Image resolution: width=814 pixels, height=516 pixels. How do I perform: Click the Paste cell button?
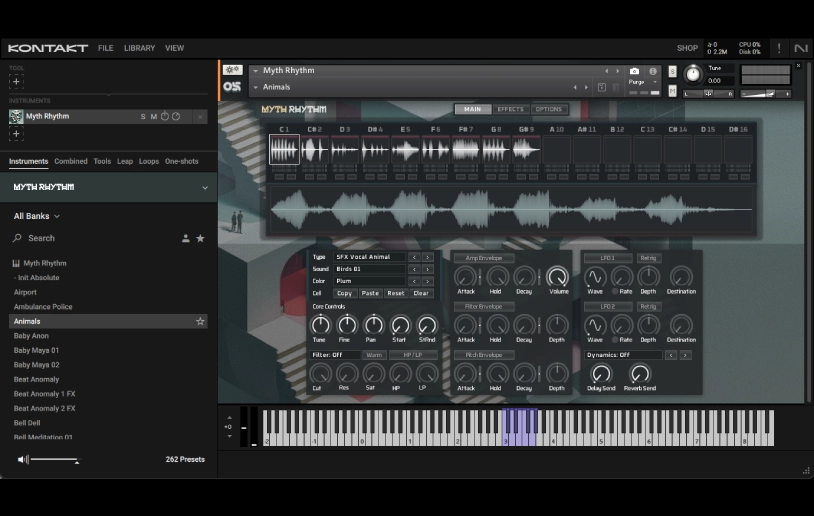coord(370,293)
